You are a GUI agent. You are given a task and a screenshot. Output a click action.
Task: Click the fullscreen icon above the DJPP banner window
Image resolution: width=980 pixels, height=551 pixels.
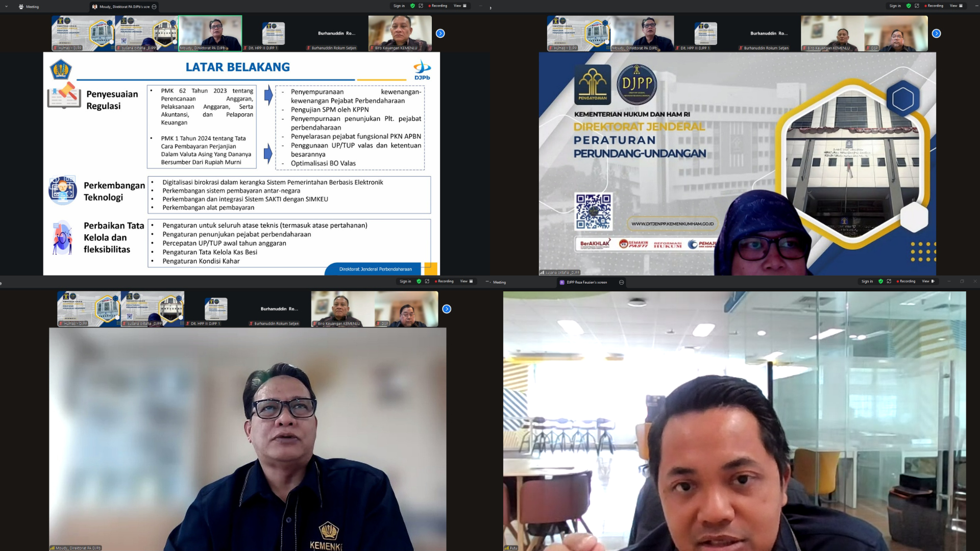(x=917, y=6)
